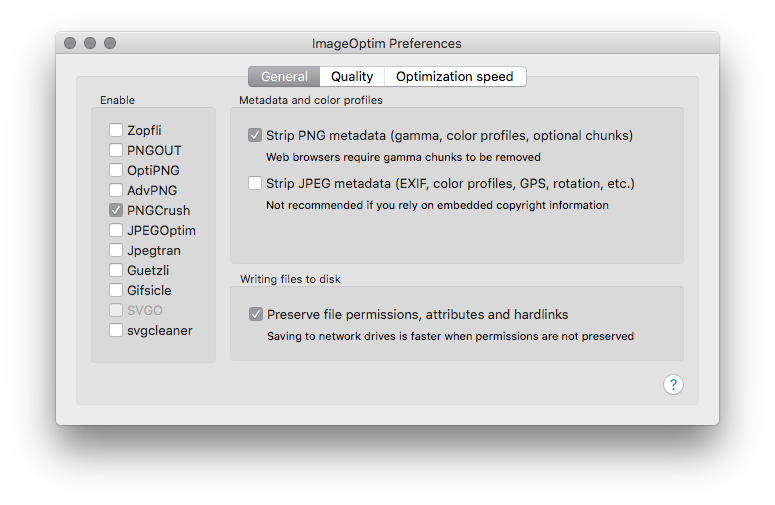Enable the PNGOUT checkbox
The image size is (775, 505).
(116, 150)
